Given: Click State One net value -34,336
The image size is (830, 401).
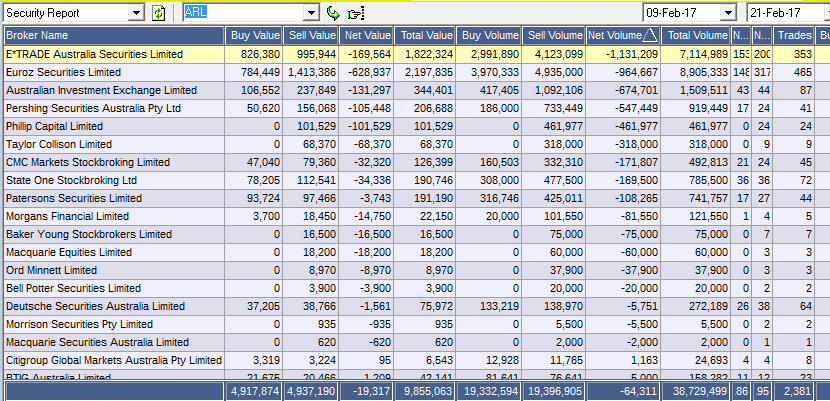Looking at the screenshot, I should (x=373, y=180).
